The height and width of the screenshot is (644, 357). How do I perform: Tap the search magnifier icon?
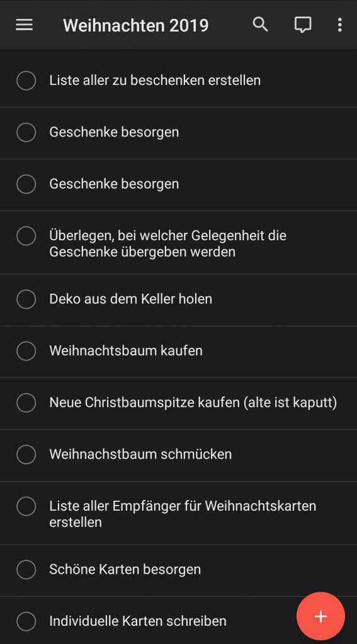tap(260, 25)
